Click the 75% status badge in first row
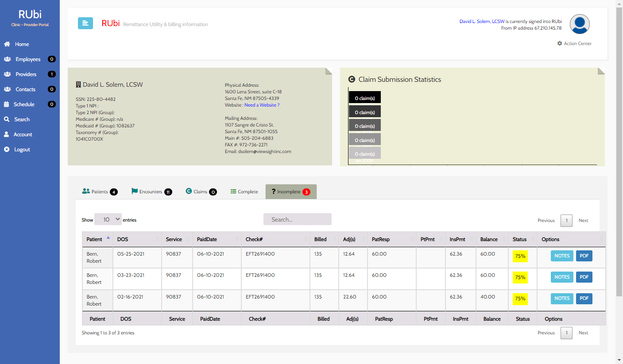Image resolution: width=623 pixels, height=364 pixels. (x=520, y=256)
